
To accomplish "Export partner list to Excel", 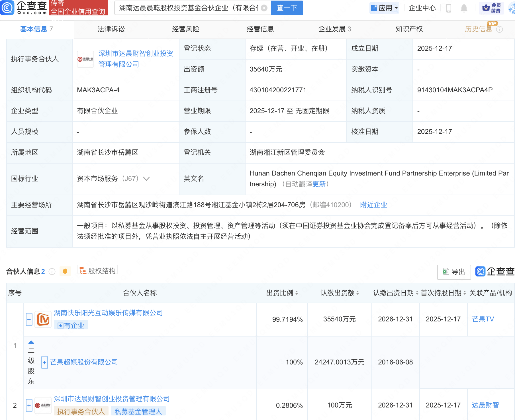I will (x=454, y=272).
